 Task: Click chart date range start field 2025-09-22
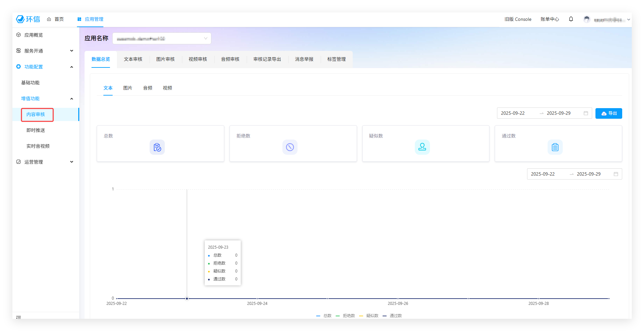pyautogui.click(x=543, y=174)
